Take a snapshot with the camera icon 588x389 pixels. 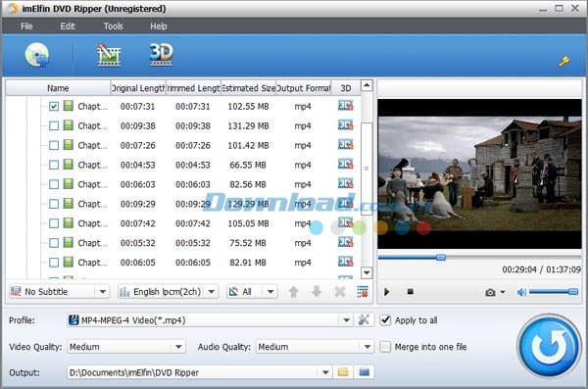pos(490,292)
